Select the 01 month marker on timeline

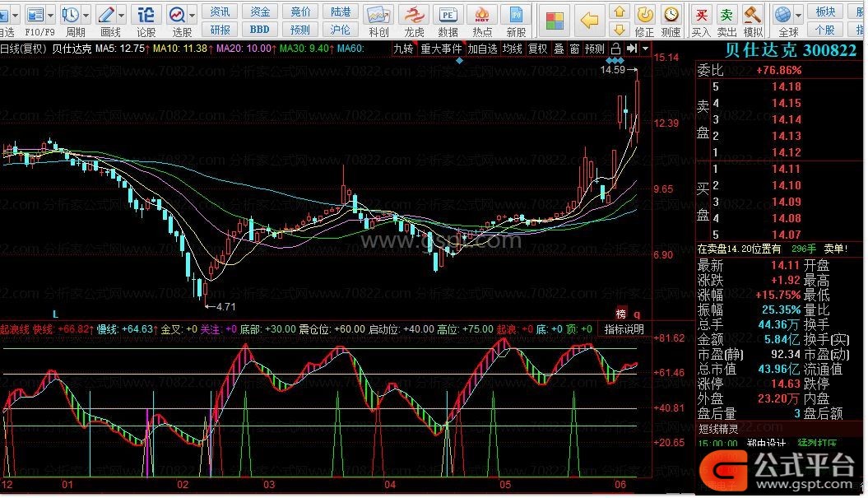click(x=67, y=485)
